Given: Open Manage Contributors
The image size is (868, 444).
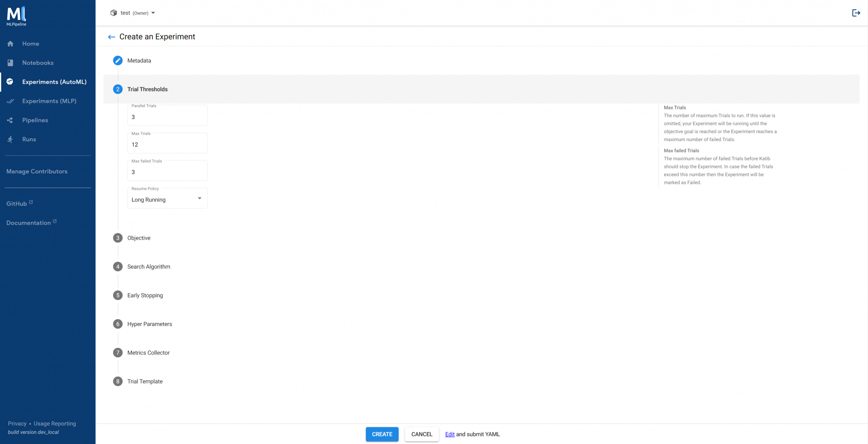Looking at the screenshot, I should point(37,171).
